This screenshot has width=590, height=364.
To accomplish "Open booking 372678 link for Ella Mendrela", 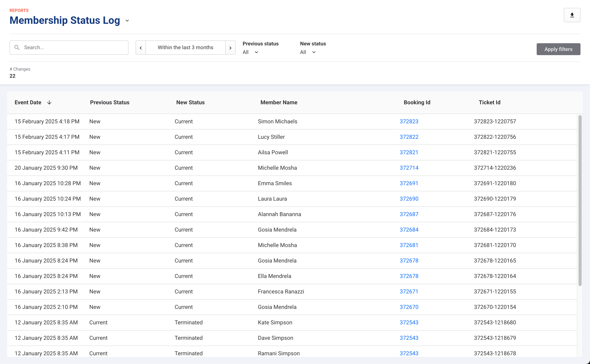I will [x=409, y=276].
